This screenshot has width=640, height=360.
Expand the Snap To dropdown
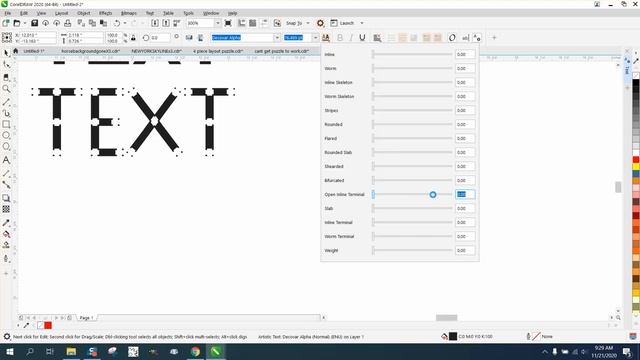[x=308, y=23]
